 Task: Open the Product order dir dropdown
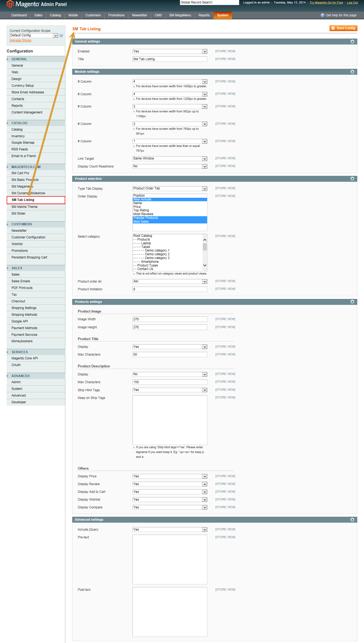pyautogui.click(x=170, y=281)
